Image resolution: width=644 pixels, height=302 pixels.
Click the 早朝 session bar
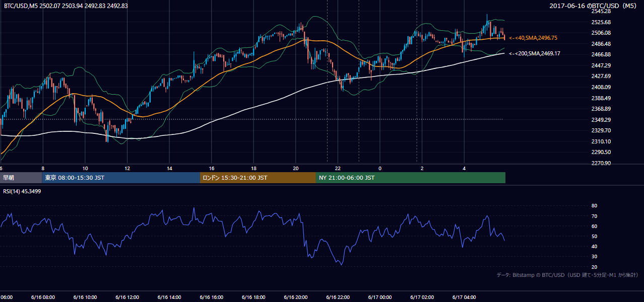(x=21, y=178)
